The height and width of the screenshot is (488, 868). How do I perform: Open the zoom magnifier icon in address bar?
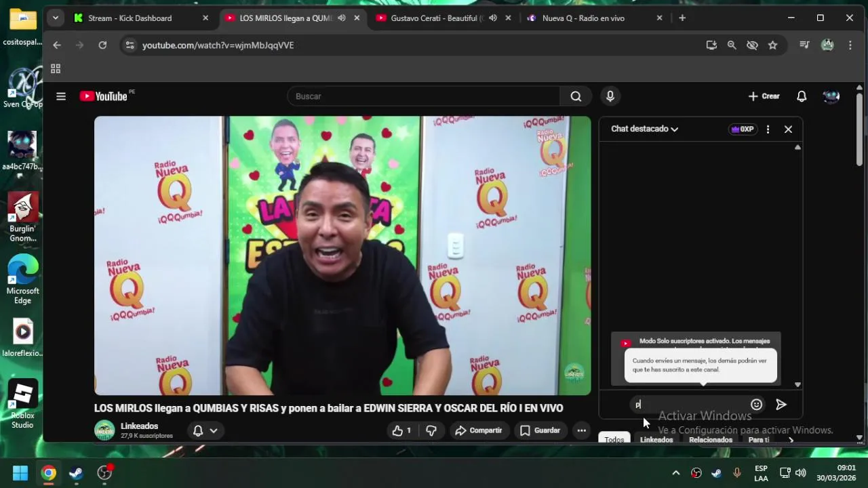[x=732, y=45]
